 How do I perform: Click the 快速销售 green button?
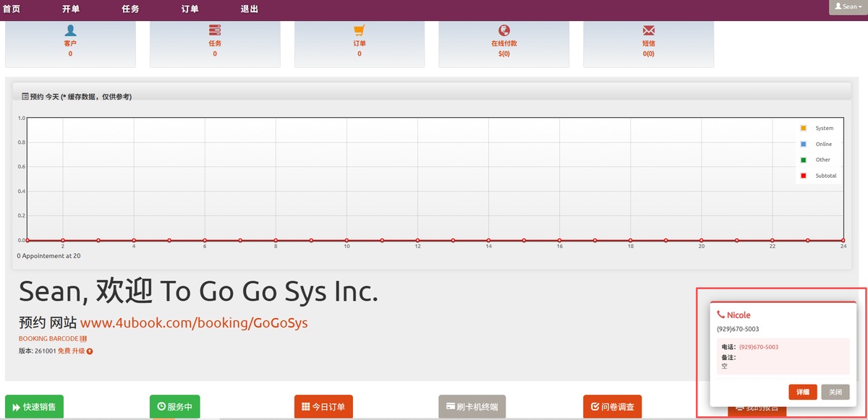[34, 407]
